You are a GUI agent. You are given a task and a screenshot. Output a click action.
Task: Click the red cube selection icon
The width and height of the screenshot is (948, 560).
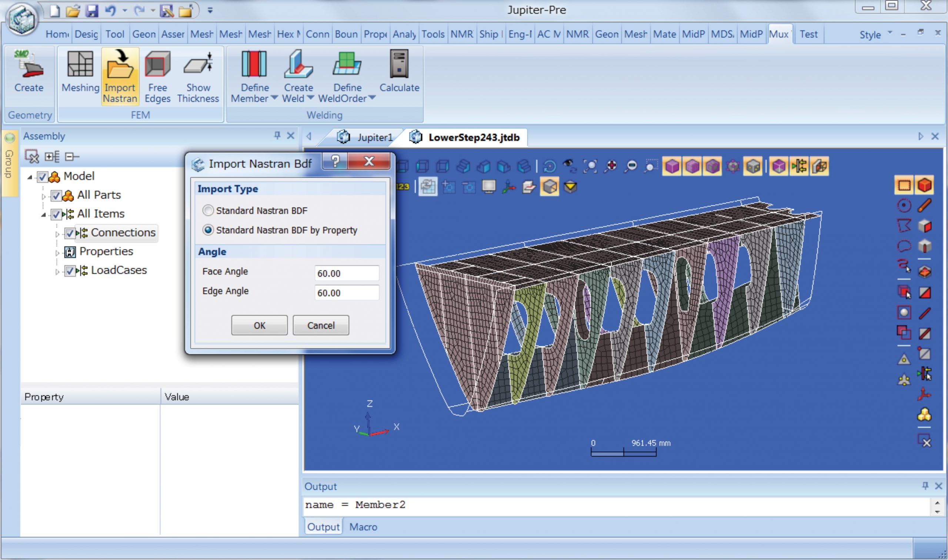924,185
